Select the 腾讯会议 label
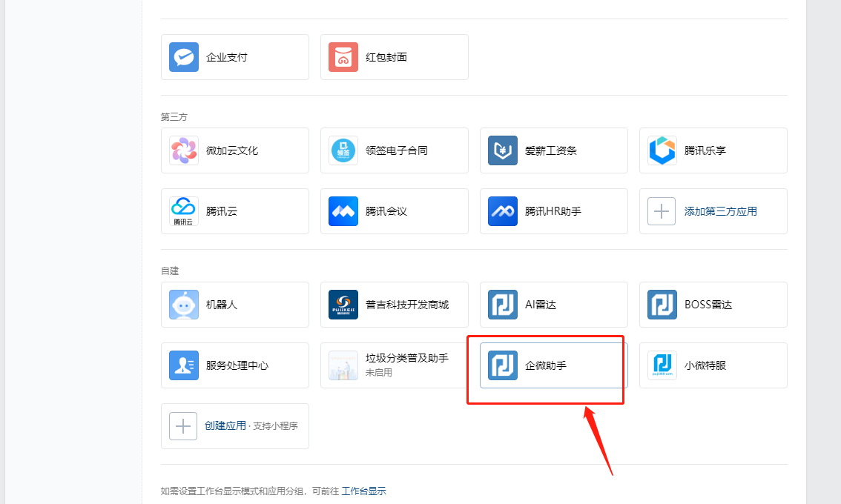The height and width of the screenshot is (504, 841). tap(386, 211)
